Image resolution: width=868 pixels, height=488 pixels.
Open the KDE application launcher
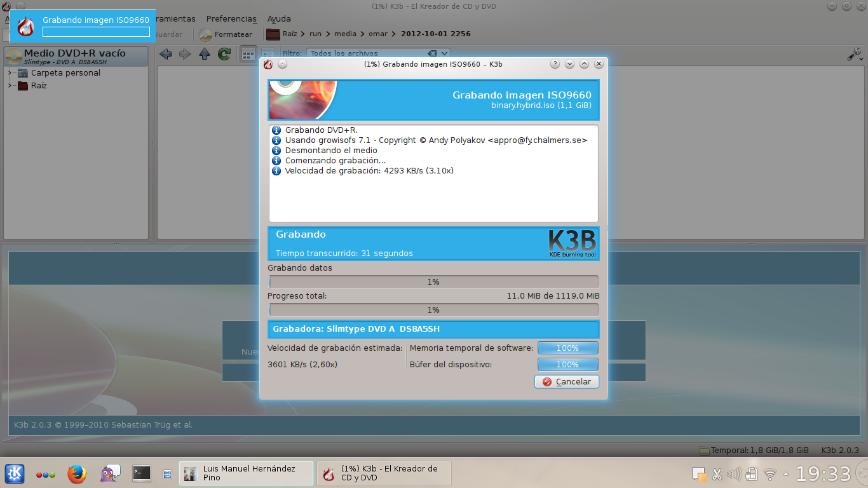point(15,473)
